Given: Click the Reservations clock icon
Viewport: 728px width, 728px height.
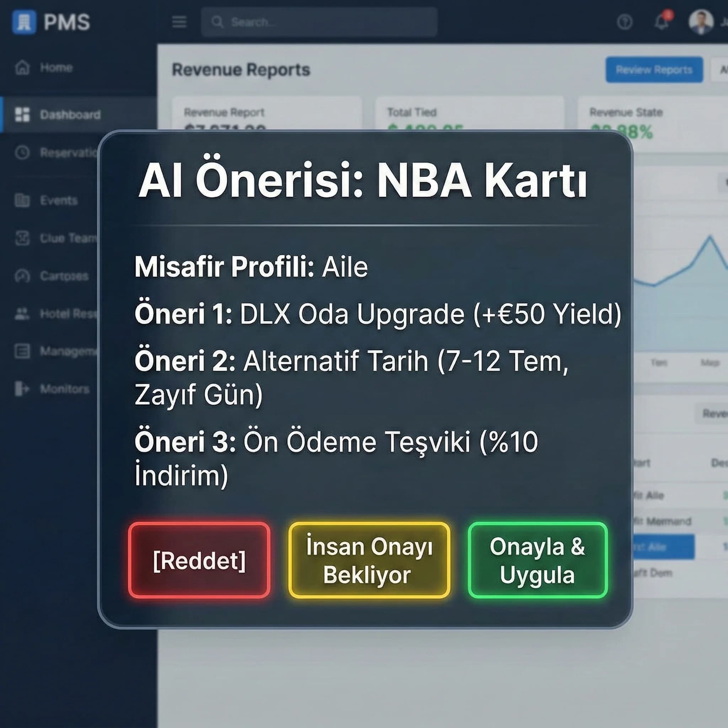Looking at the screenshot, I should (22, 152).
